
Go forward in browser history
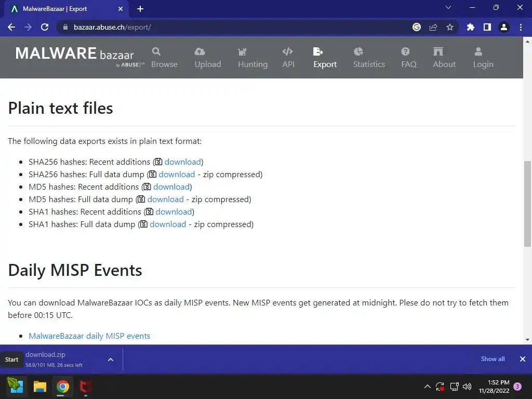coord(28,27)
